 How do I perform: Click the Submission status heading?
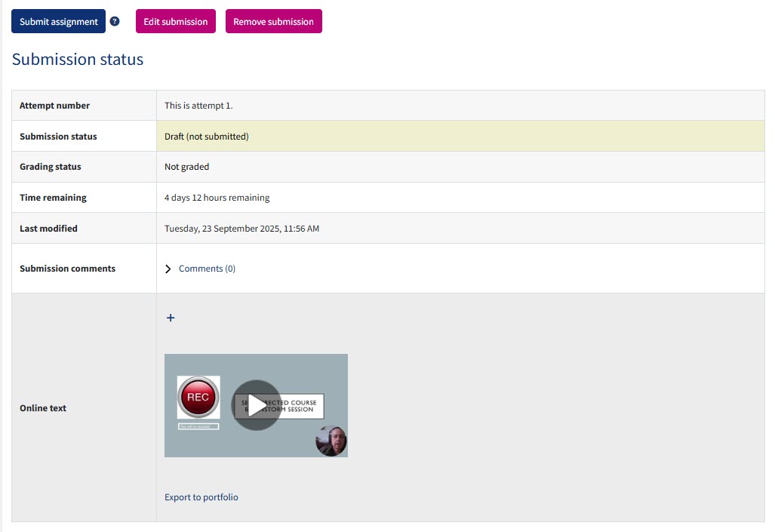[78, 59]
